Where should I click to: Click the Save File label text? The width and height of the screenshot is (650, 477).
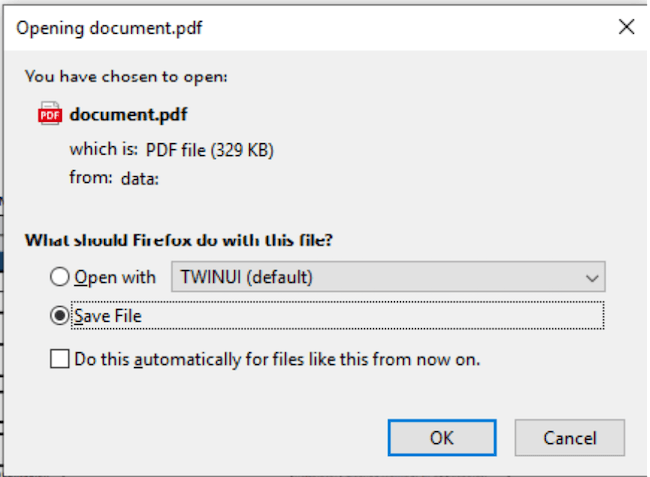tap(108, 316)
